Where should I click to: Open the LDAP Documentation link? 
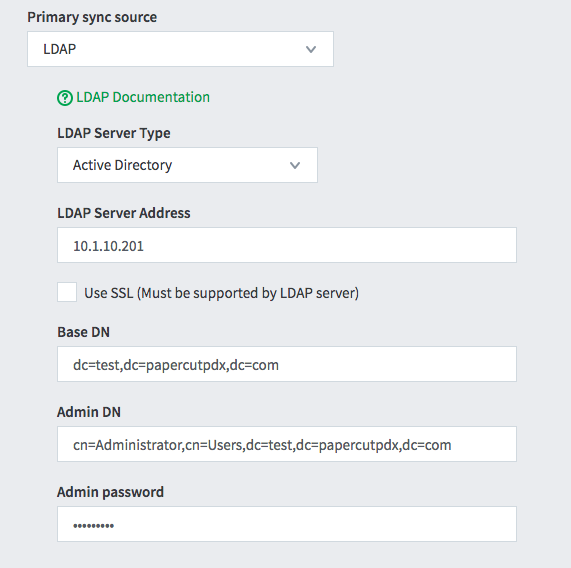click(143, 97)
